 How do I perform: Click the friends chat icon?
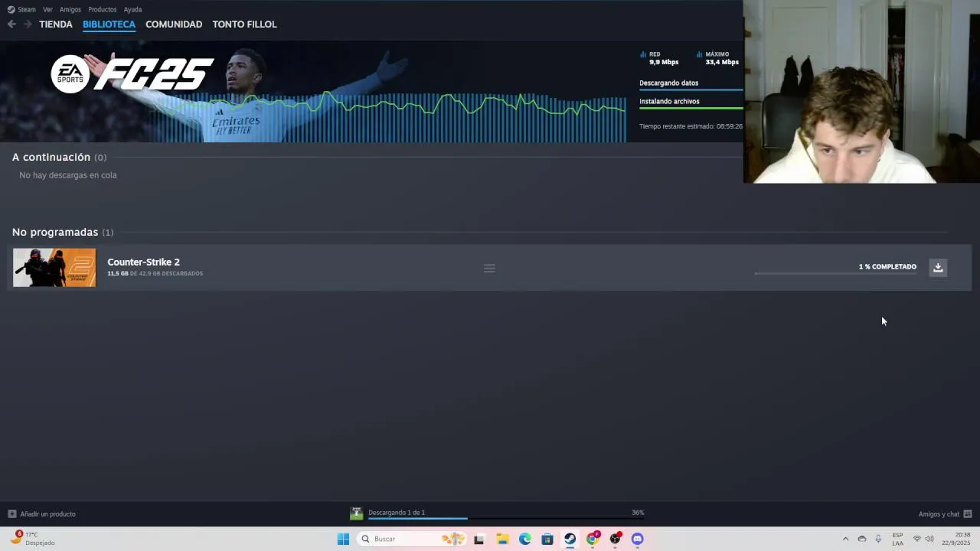pyautogui.click(x=968, y=514)
